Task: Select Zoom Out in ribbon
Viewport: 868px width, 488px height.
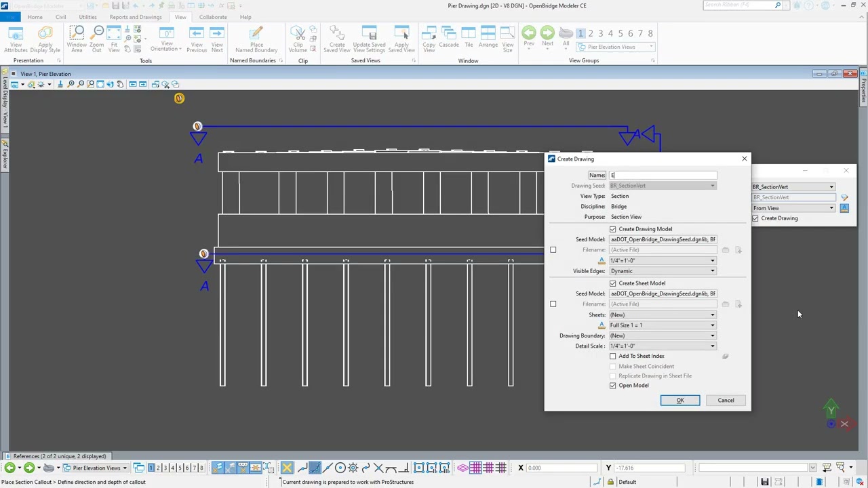Action: click(x=97, y=39)
